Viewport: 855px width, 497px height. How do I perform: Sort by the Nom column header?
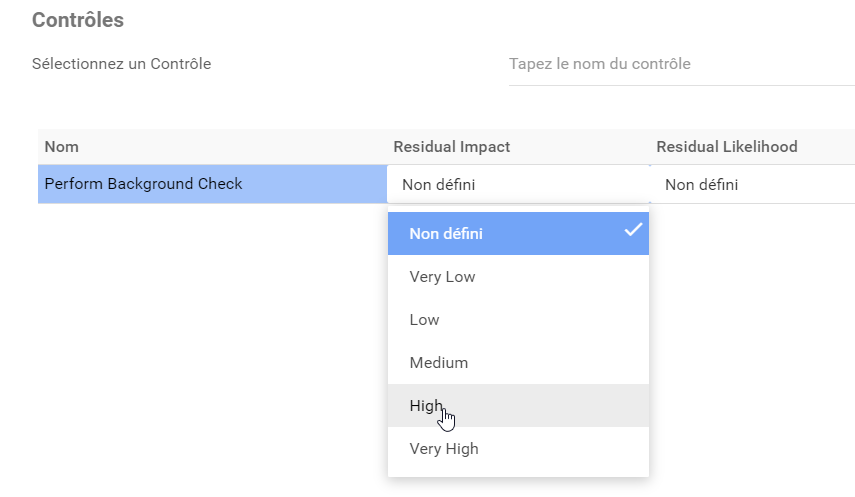pos(62,147)
